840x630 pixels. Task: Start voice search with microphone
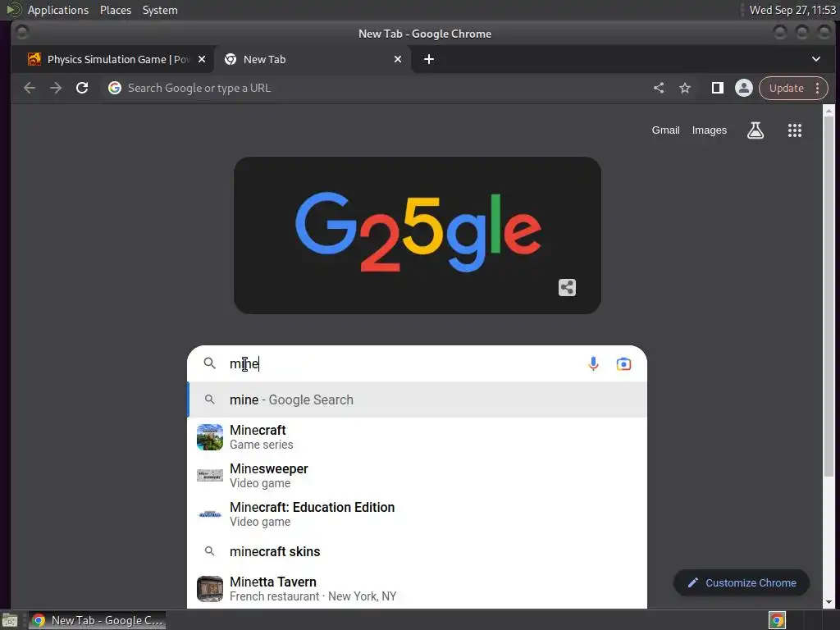point(593,363)
